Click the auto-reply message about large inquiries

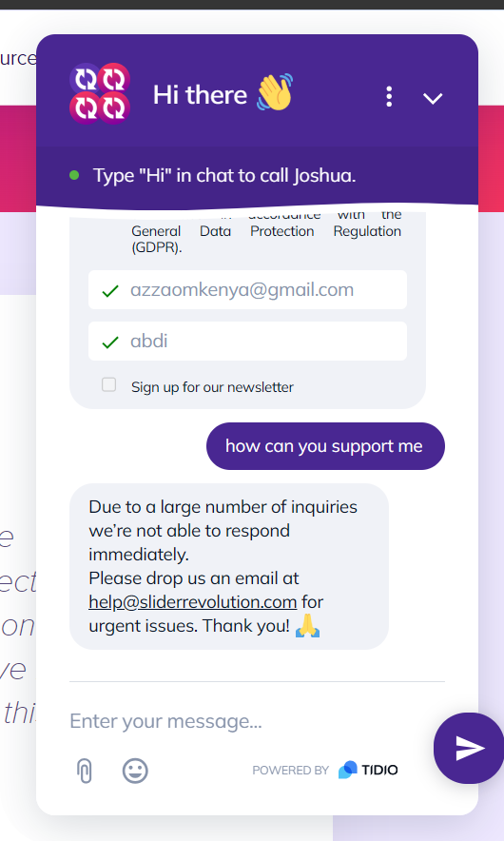click(229, 566)
